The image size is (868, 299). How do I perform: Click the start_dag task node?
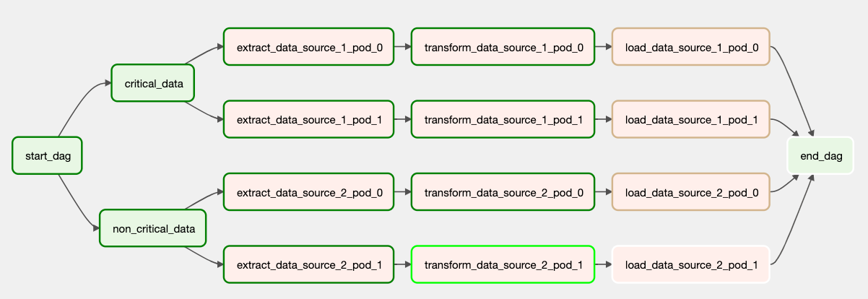(x=48, y=155)
